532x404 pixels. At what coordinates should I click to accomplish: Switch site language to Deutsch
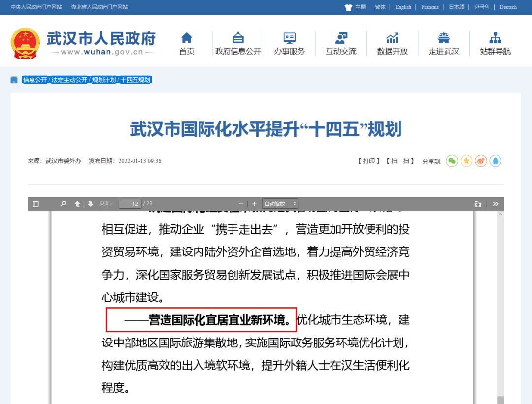(x=508, y=7)
